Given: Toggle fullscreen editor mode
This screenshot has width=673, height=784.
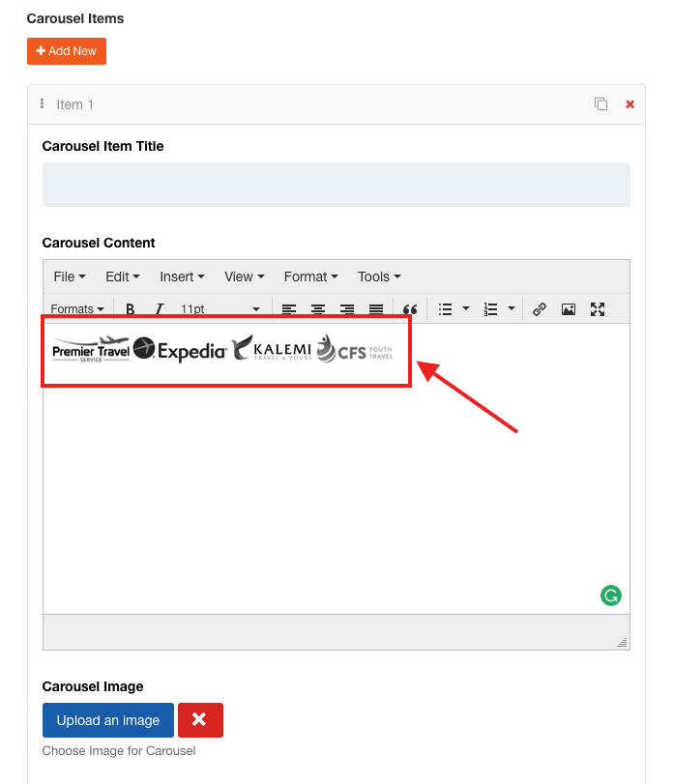Looking at the screenshot, I should click(597, 309).
